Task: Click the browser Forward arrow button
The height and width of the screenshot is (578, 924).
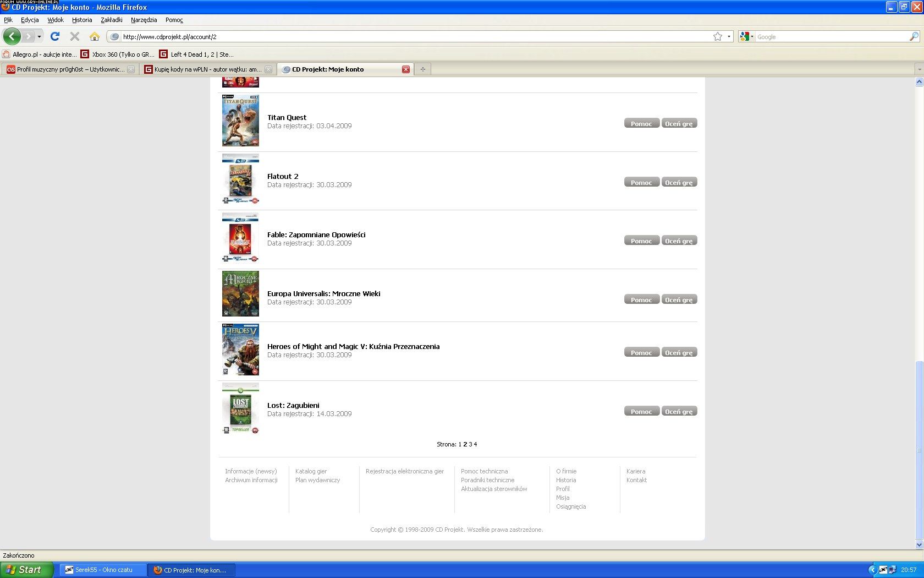Action: tap(28, 36)
